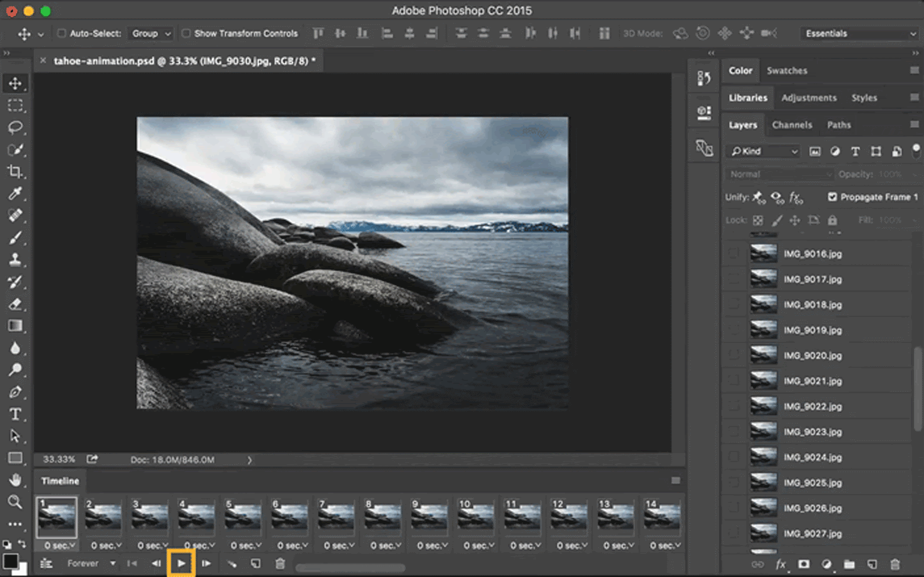Delete the selected frame with trash icon
The width and height of the screenshot is (924, 577).
[x=280, y=563]
